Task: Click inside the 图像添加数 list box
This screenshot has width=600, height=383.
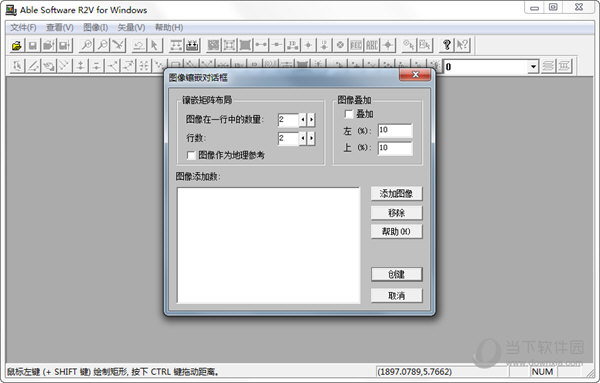Action: coord(268,245)
